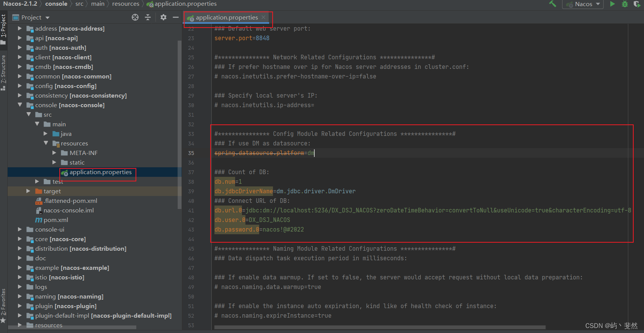The height and width of the screenshot is (333, 644).
Task: Click the Project panel horizontal scrollbar
Action: [72, 327]
